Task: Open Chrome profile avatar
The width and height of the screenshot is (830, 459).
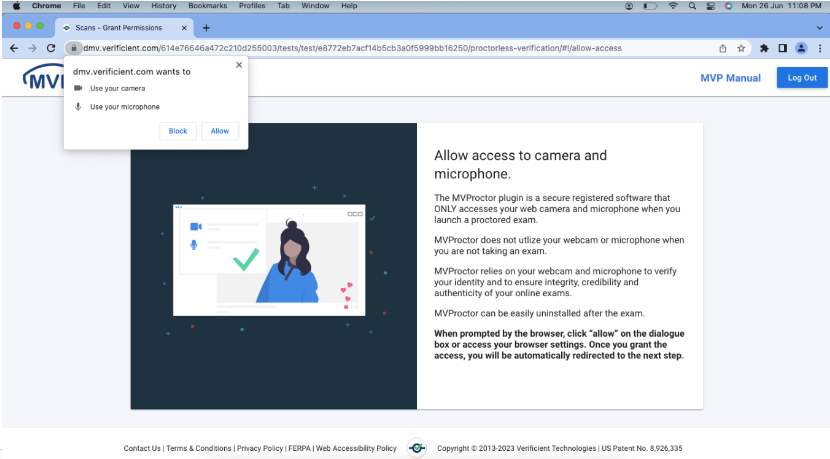Action: (801, 48)
